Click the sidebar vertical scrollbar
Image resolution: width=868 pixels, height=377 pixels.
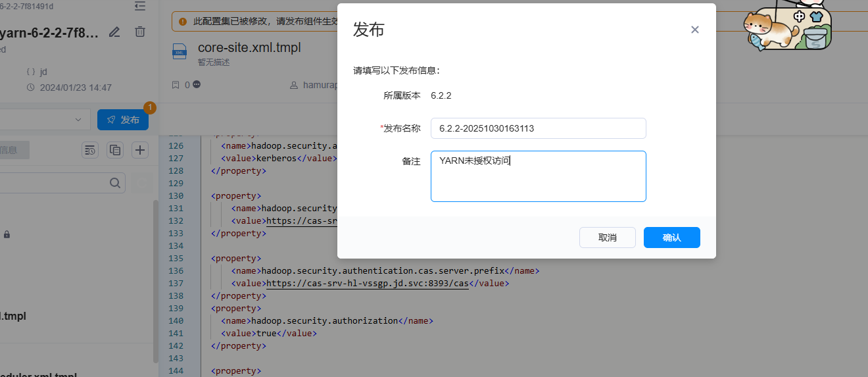tap(156, 282)
